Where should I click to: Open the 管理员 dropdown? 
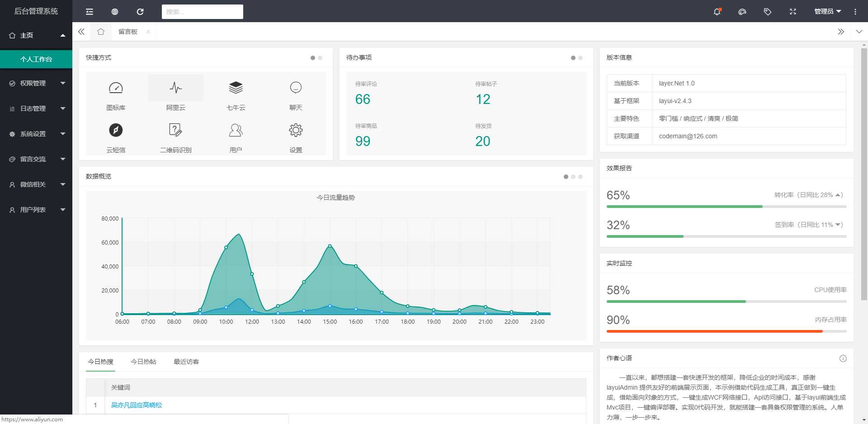(x=827, y=12)
